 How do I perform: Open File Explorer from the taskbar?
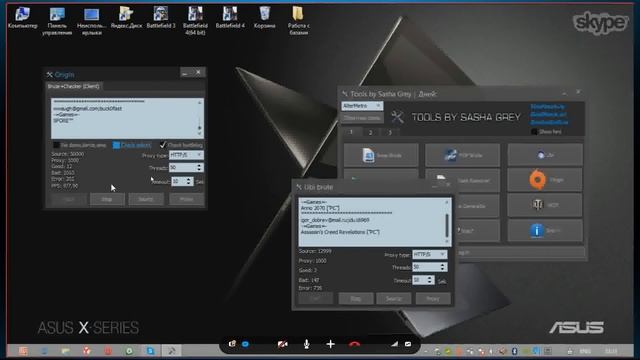pyautogui.click(x=65, y=351)
